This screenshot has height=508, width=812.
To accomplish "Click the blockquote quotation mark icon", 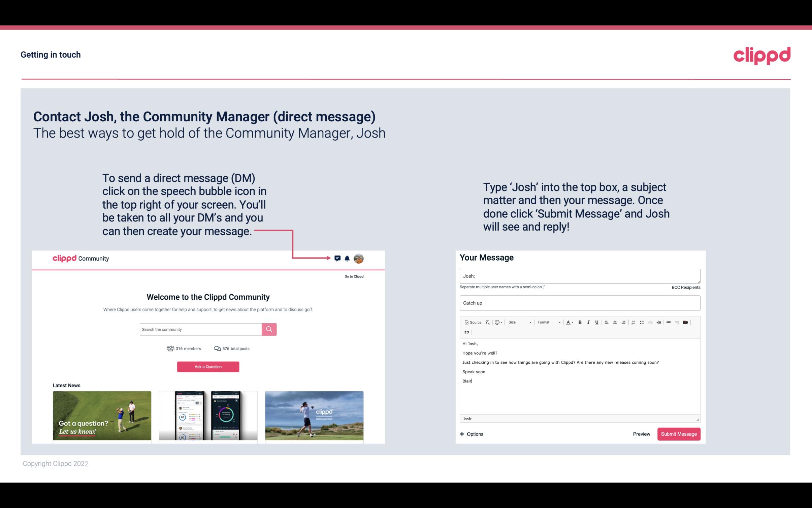I will 466,332.
